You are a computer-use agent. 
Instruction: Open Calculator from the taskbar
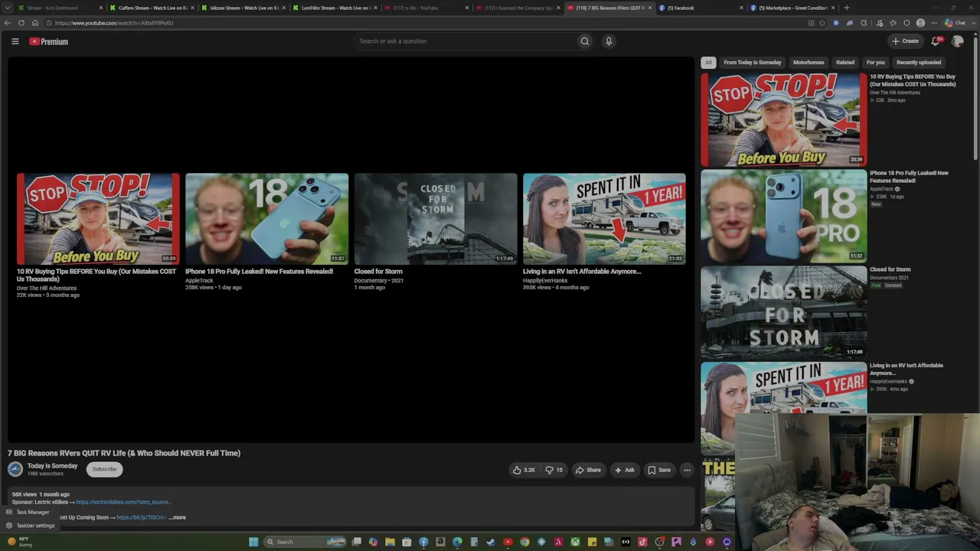click(474, 542)
